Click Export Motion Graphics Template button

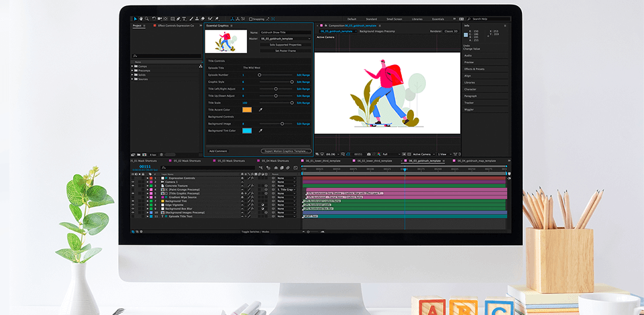click(x=285, y=151)
